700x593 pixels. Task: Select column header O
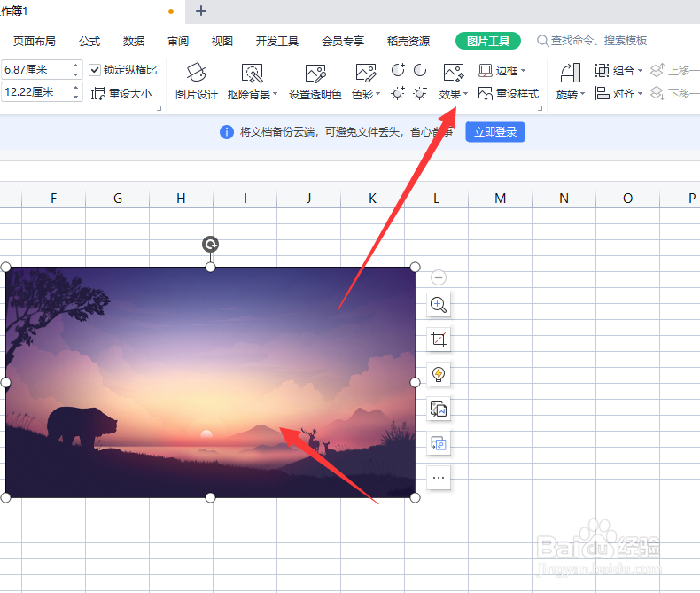[627, 199]
